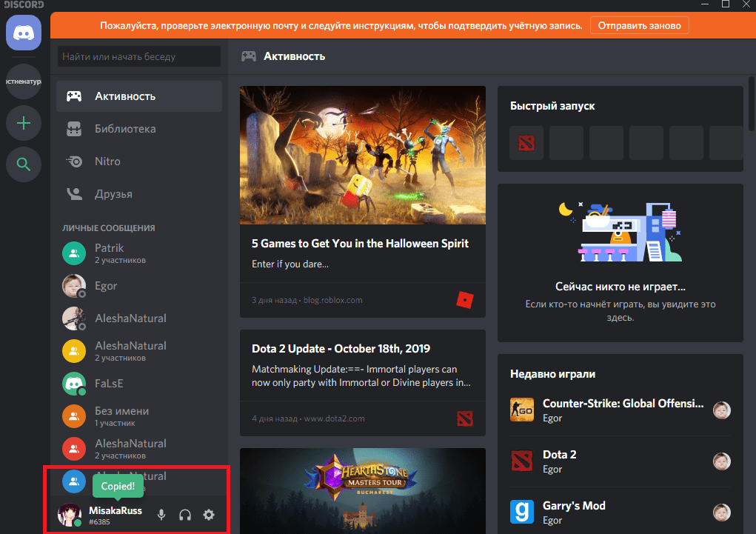This screenshot has height=534, width=756.
Task: Click Counter-Strike game icon in recently played
Action: coord(522,410)
